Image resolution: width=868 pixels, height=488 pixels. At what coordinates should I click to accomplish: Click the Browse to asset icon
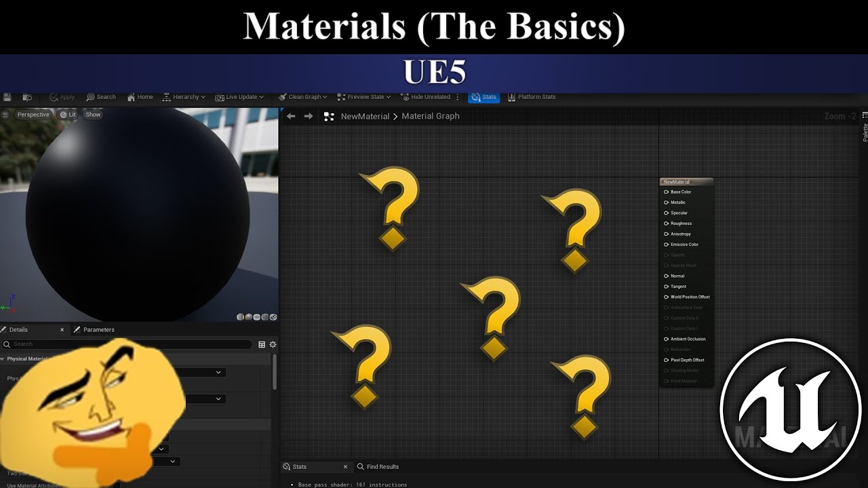coord(28,97)
